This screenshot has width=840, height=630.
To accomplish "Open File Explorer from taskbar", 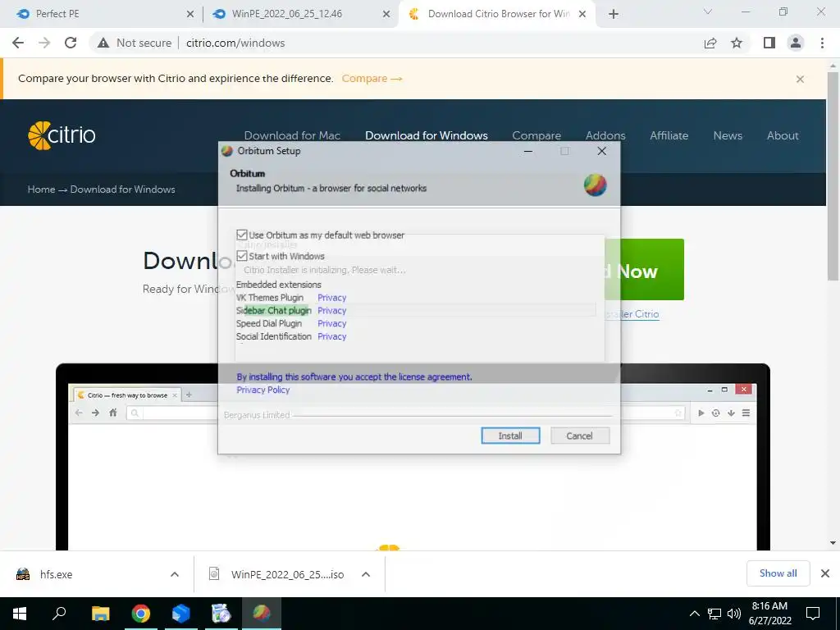I will tap(100, 614).
